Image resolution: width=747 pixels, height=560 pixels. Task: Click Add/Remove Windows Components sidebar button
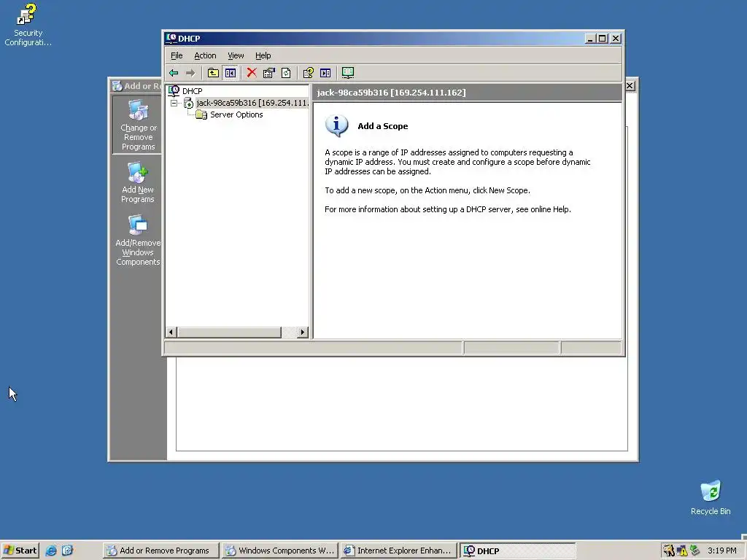(138, 241)
